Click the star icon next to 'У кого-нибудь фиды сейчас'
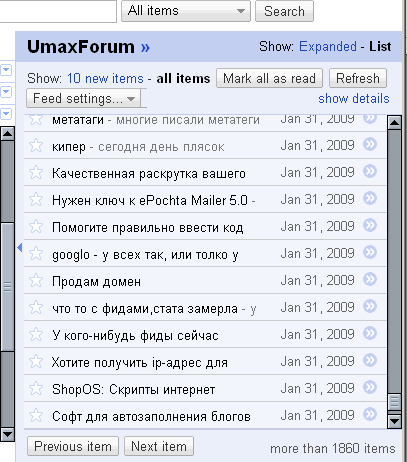The width and height of the screenshot is (407, 462). click(x=36, y=334)
